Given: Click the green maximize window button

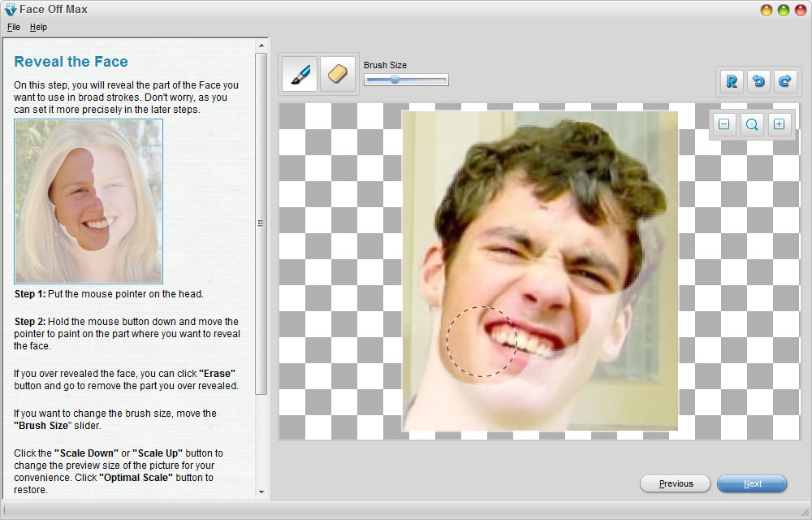Looking at the screenshot, I should (x=784, y=10).
